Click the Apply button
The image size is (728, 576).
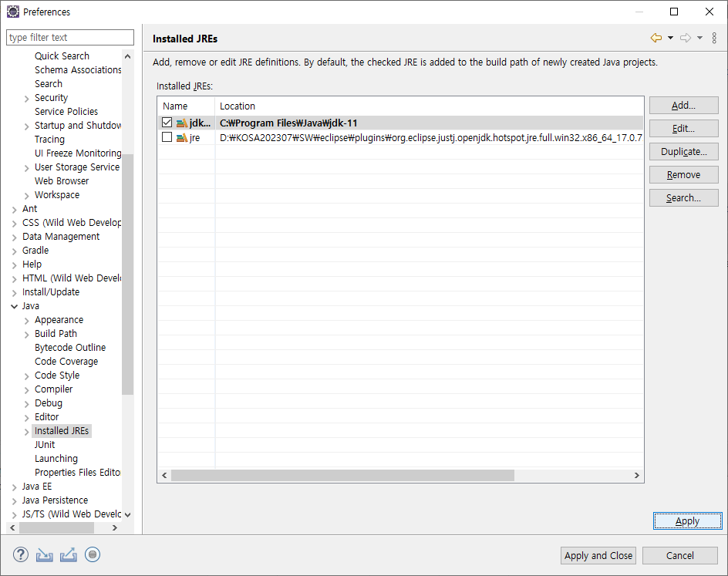tap(688, 521)
